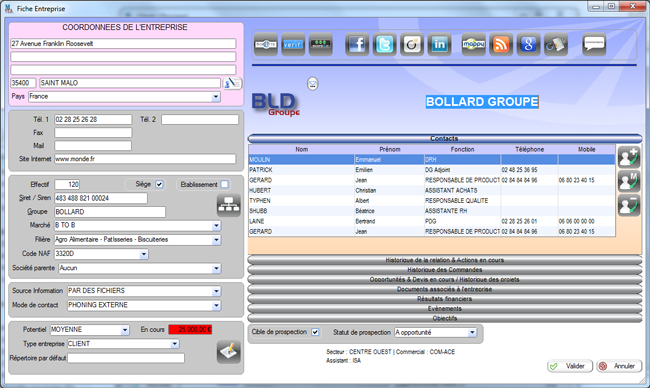Image resolution: width=650 pixels, height=388 pixels.
Task: Click the Effectif field
Action: point(67,184)
